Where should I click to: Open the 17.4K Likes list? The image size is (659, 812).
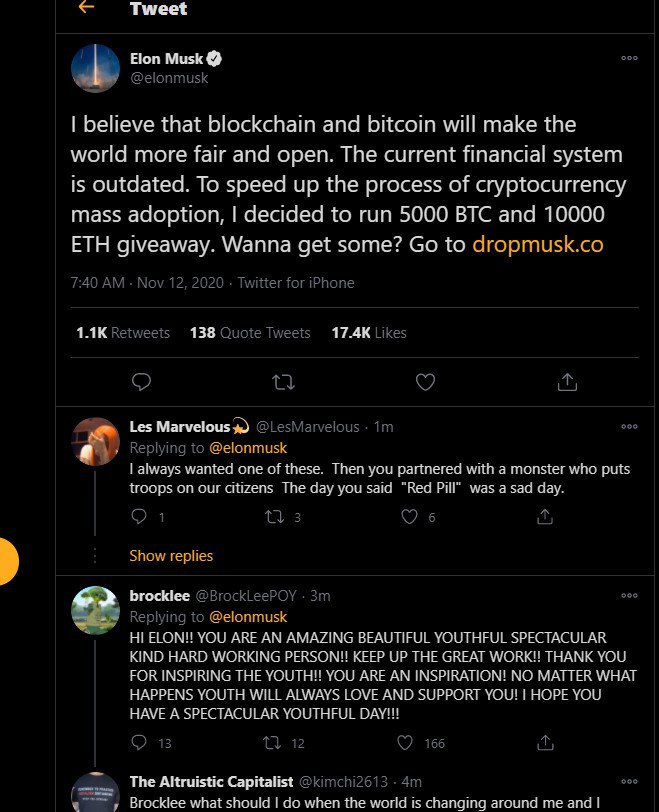pos(369,332)
